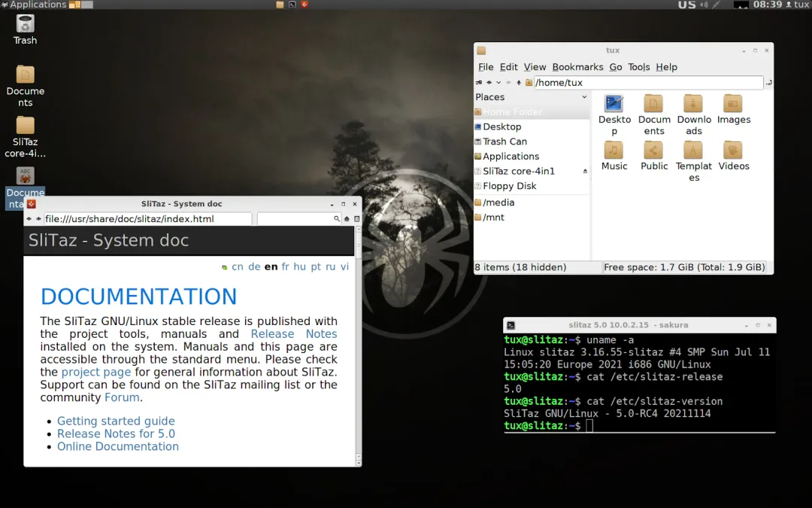Click the tux user label in panel
The width and height of the screenshot is (812, 508).
pyautogui.click(x=801, y=5)
